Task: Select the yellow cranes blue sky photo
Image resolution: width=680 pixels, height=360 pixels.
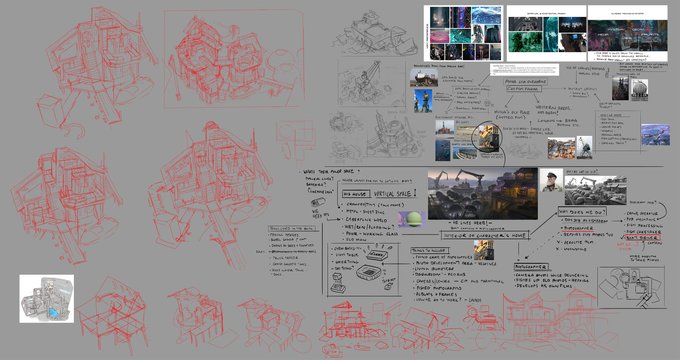Action: point(423,101)
